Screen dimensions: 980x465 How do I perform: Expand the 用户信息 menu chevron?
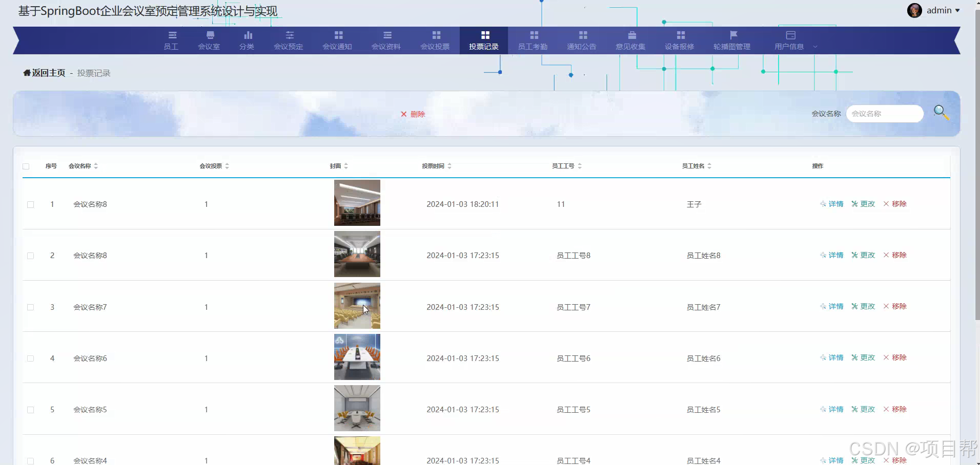click(815, 47)
